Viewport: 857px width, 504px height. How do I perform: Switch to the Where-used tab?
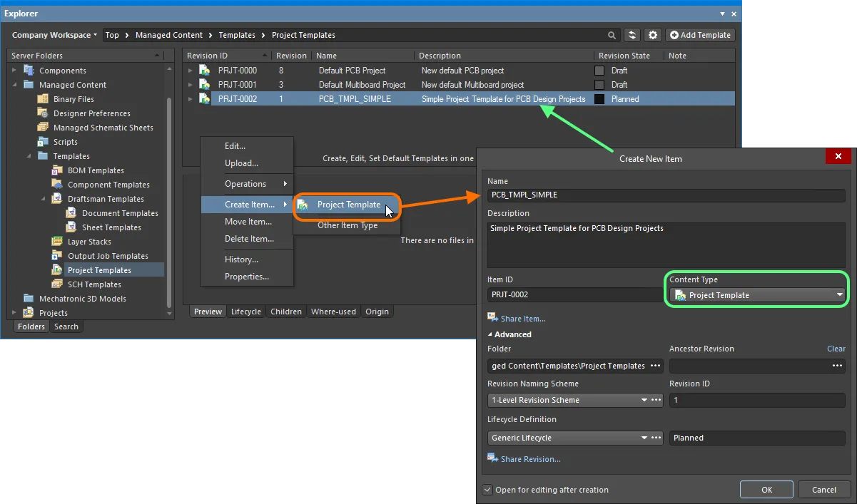tap(333, 312)
